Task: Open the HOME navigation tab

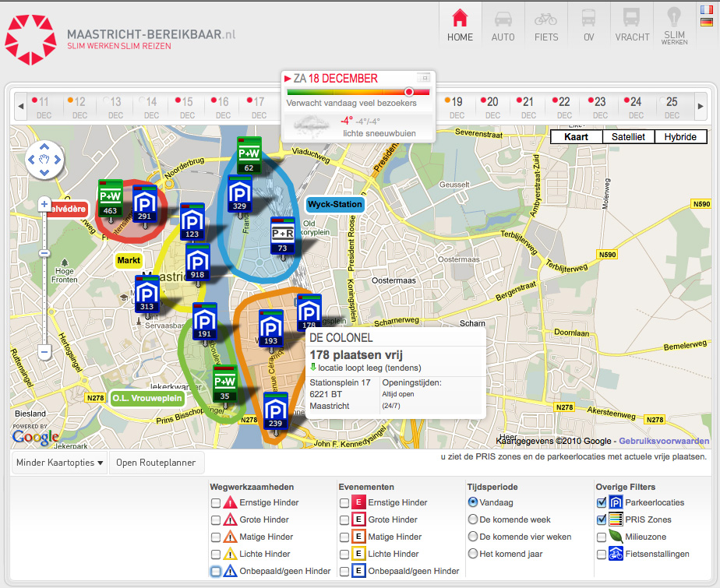Action: click(460, 25)
